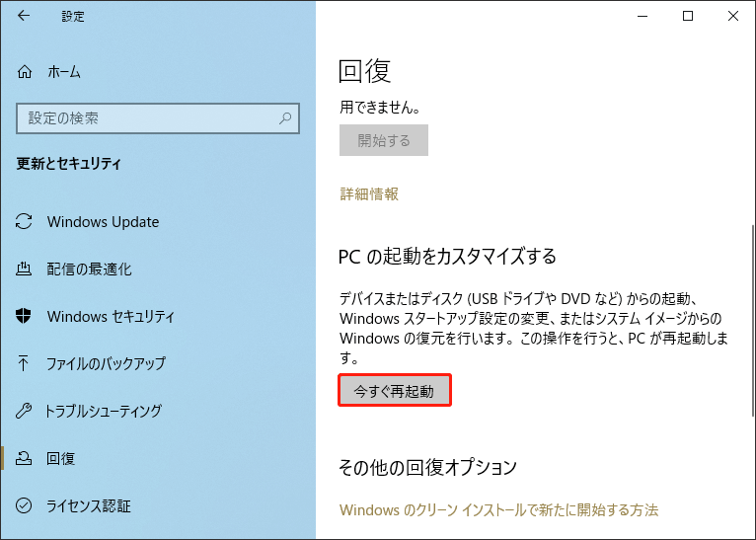
Task: Click the 回復 sidebar icon
Action: (24, 458)
